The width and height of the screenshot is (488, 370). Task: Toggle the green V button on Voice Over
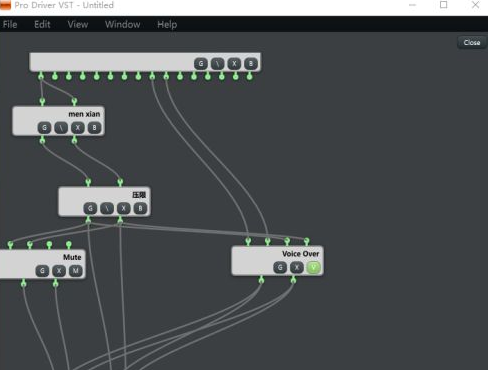point(313,267)
